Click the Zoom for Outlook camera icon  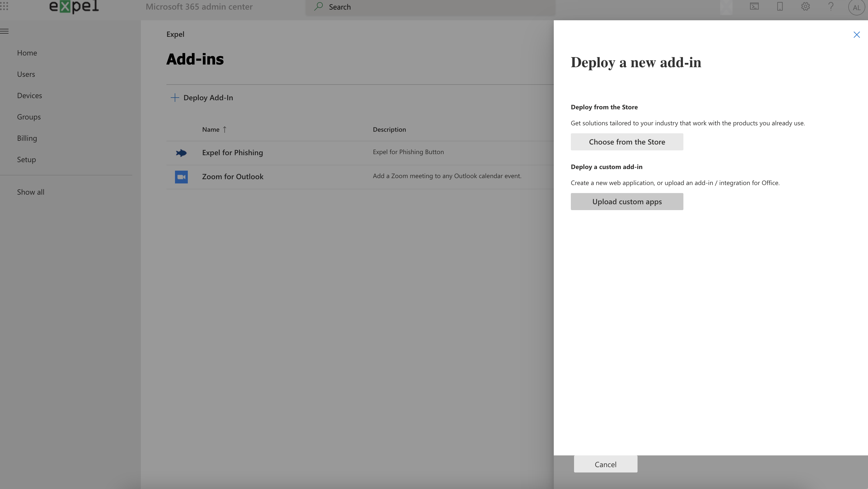click(181, 177)
